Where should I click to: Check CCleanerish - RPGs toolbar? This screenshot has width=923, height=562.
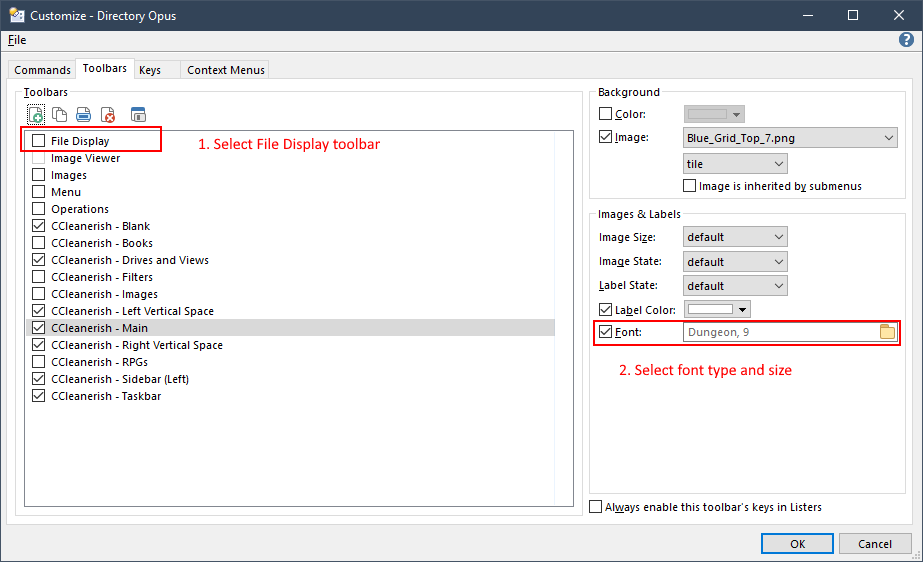38,362
